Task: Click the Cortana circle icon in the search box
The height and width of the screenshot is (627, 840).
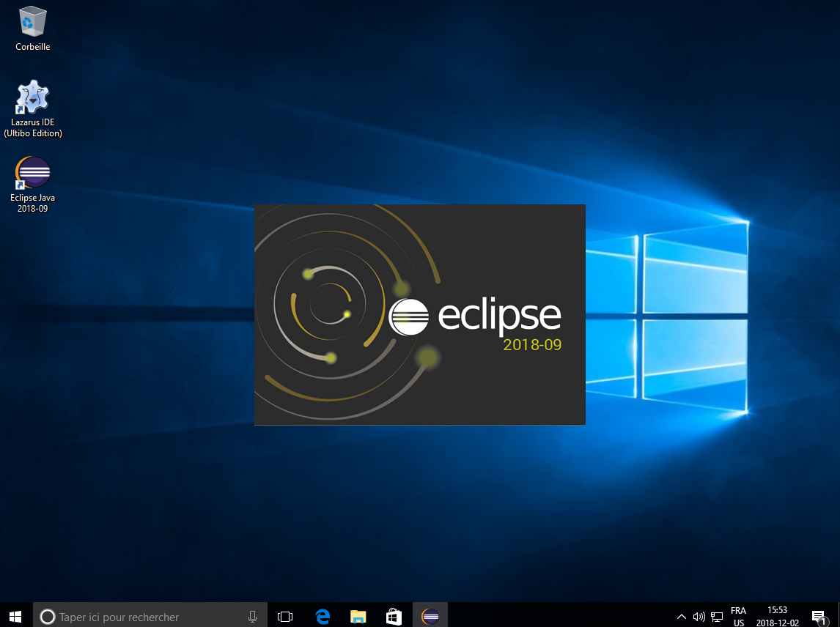Action: point(47,617)
